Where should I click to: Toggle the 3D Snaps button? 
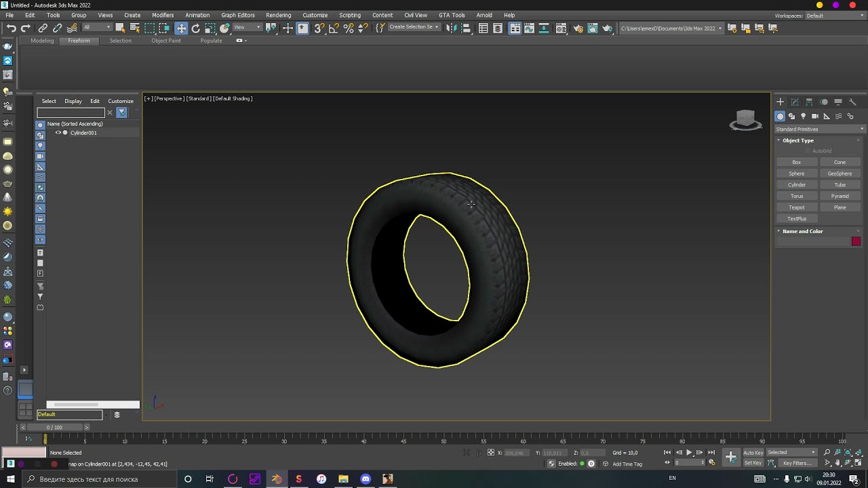pyautogui.click(x=319, y=28)
